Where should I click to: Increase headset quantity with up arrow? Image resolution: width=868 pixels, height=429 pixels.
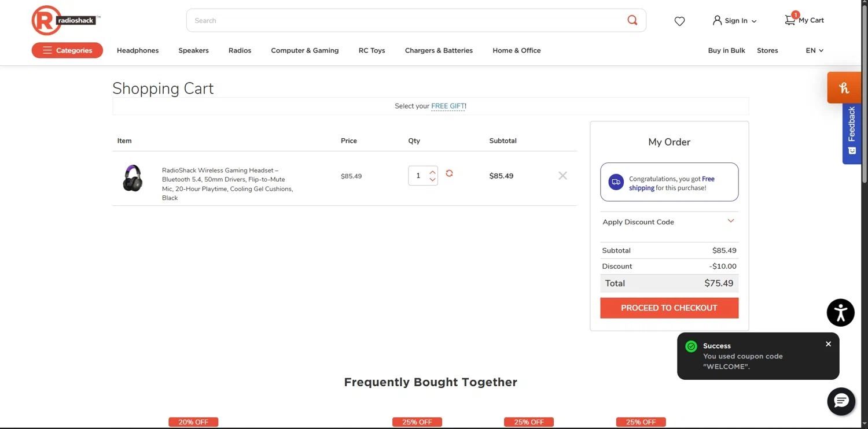pos(432,172)
